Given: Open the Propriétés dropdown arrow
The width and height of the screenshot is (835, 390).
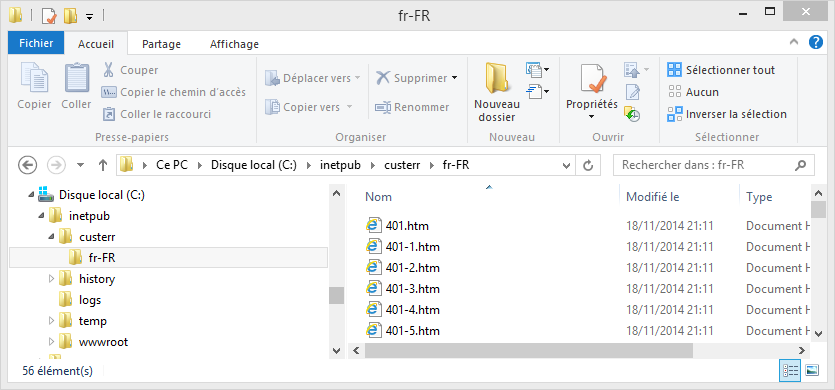Looking at the screenshot, I should coord(592,117).
